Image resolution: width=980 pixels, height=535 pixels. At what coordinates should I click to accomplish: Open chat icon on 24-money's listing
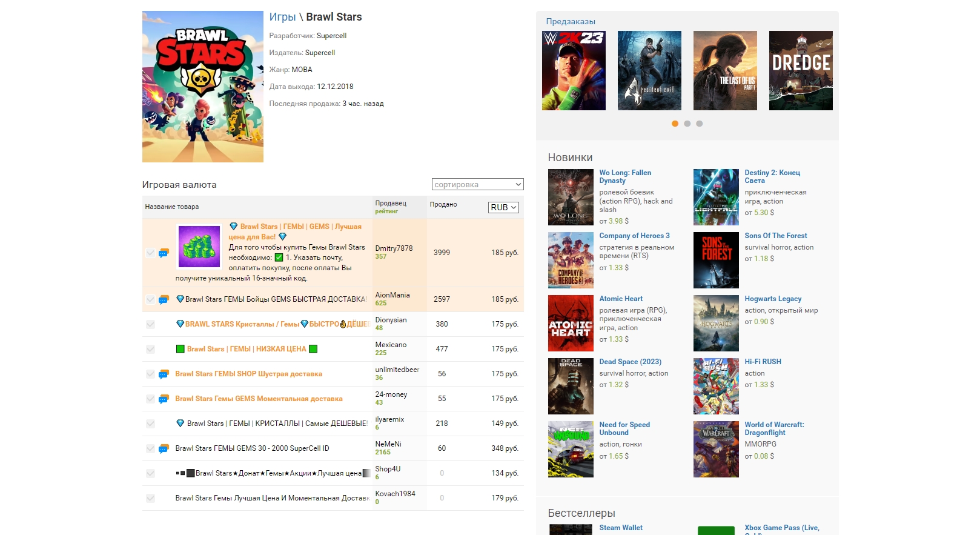(x=164, y=399)
